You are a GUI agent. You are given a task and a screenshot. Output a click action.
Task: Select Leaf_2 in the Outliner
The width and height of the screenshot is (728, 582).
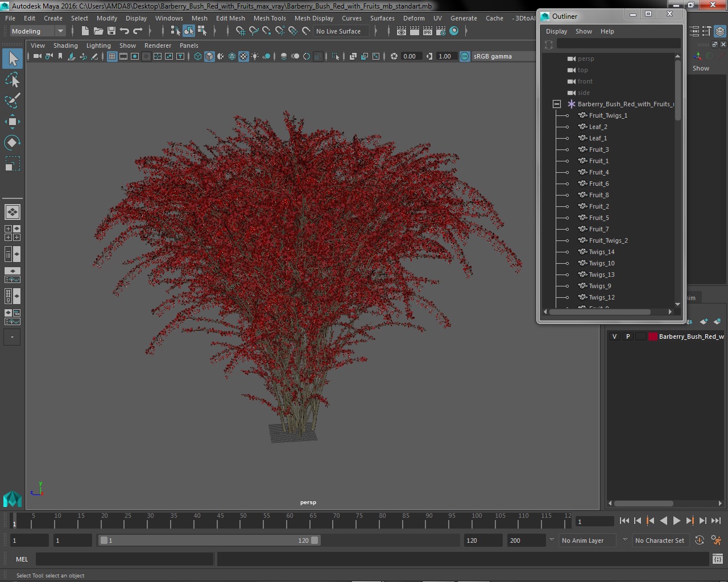click(598, 127)
